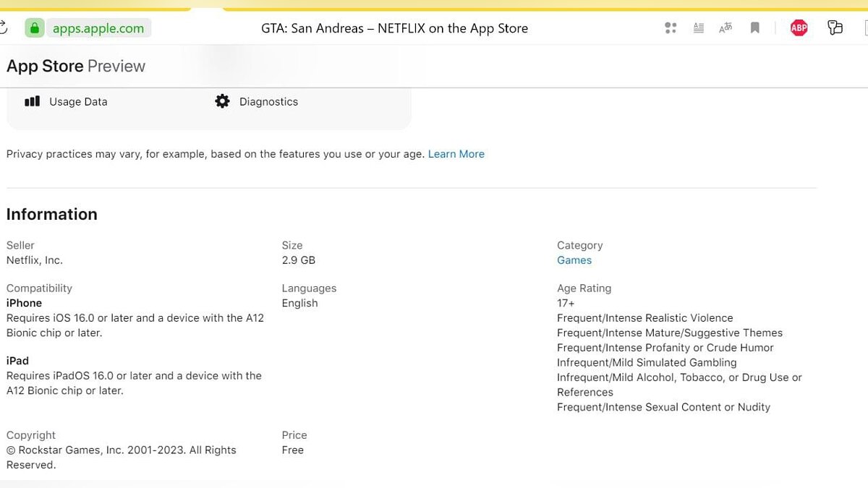The width and height of the screenshot is (868, 488).
Task: Reload the page with the refresh icon
Action: (3, 28)
